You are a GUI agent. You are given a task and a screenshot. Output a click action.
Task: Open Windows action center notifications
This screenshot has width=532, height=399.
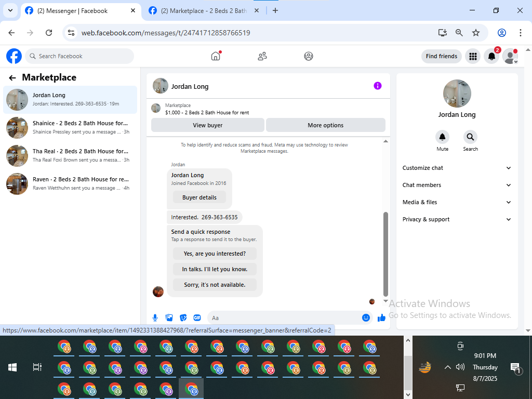coord(516,368)
